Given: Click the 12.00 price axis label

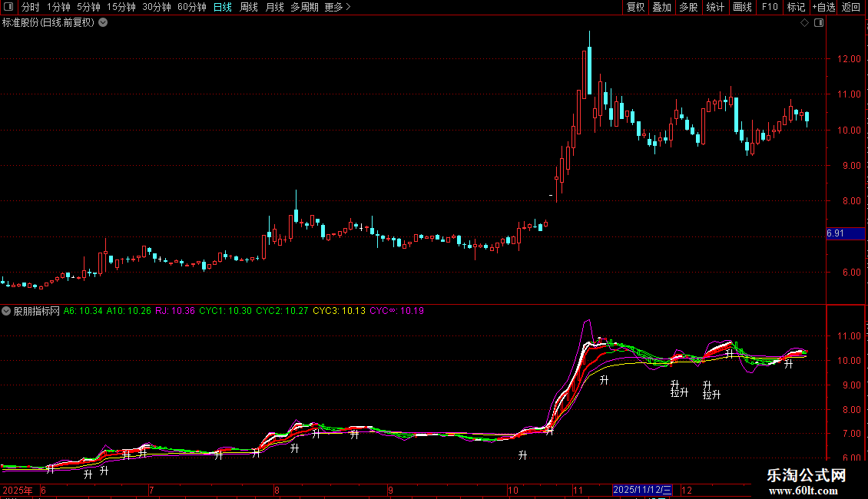Looking at the screenshot, I should pyautogui.click(x=849, y=58).
